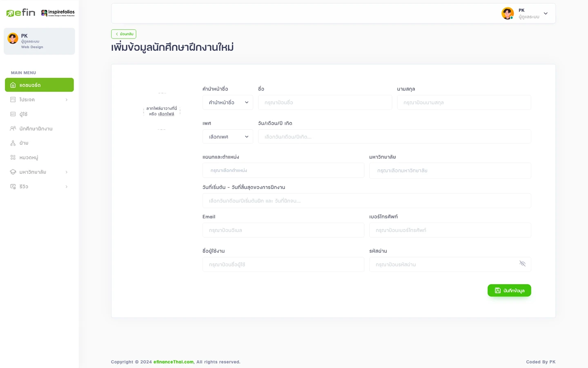The height and width of the screenshot is (368, 588).
Task: Click the graduation cap icon beside มหาวิทยาลัย
Action: click(x=13, y=172)
